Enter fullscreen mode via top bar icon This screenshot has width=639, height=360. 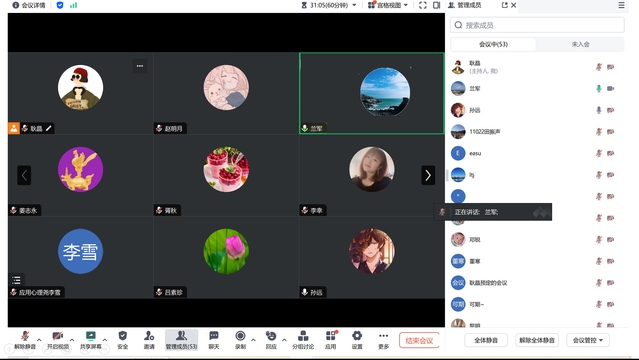tap(423, 5)
